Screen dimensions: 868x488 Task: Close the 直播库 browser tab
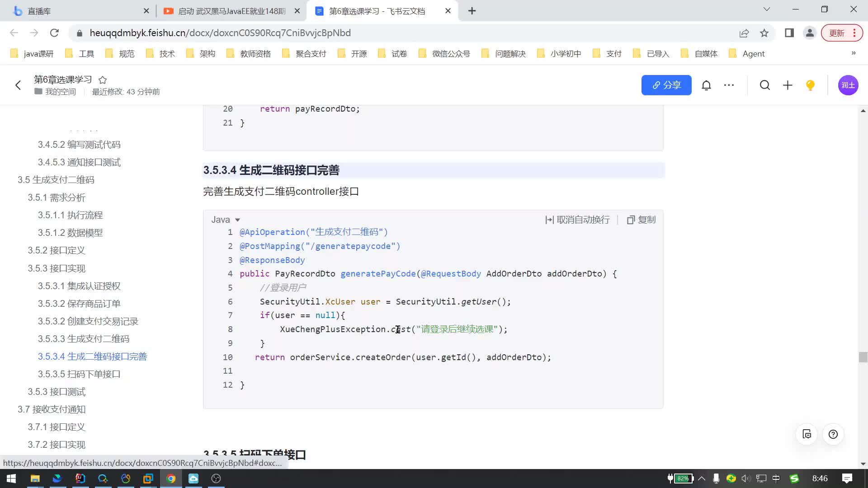(146, 11)
